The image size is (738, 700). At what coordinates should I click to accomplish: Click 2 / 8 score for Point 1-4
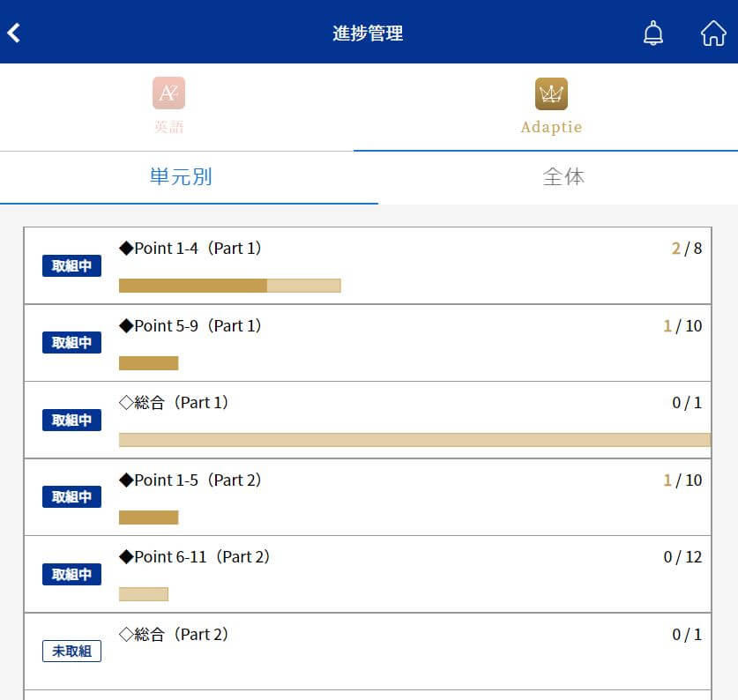687,248
